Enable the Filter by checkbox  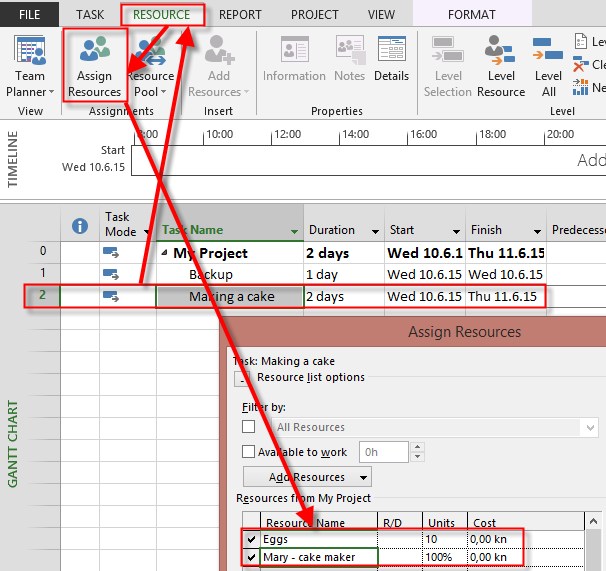pos(249,427)
